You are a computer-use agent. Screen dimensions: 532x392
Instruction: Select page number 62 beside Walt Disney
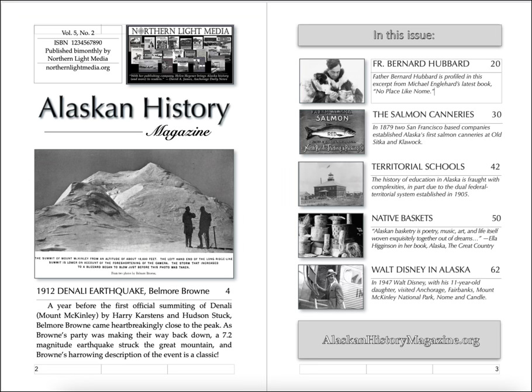(495, 270)
